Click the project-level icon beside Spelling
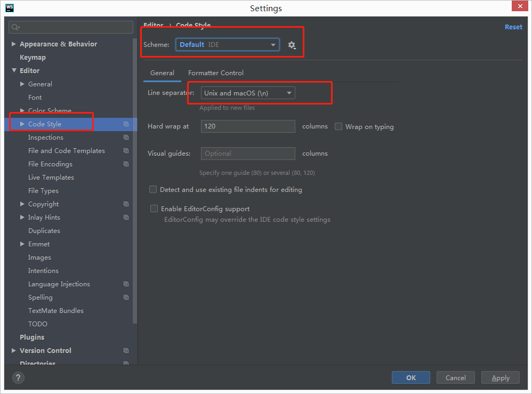The image size is (532, 394). [126, 297]
